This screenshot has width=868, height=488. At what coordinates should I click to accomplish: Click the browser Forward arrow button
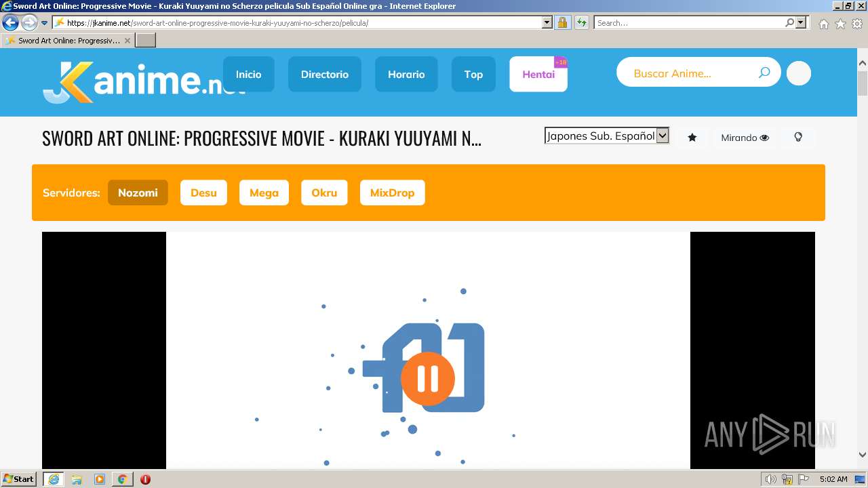pos(29,23)
